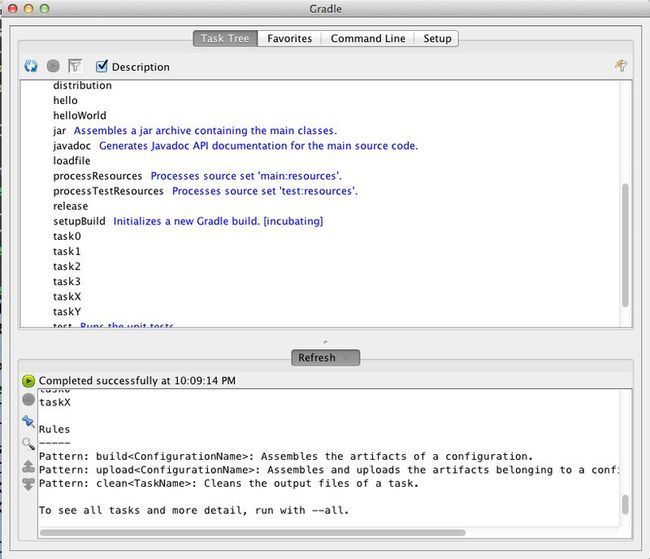
Task: Open the task filter icon
Action: tap(75, 66)
